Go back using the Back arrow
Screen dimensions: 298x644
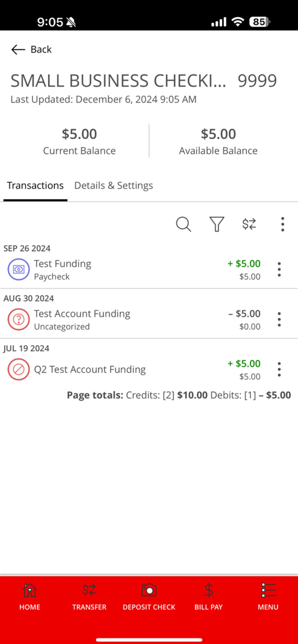point(31,50)
